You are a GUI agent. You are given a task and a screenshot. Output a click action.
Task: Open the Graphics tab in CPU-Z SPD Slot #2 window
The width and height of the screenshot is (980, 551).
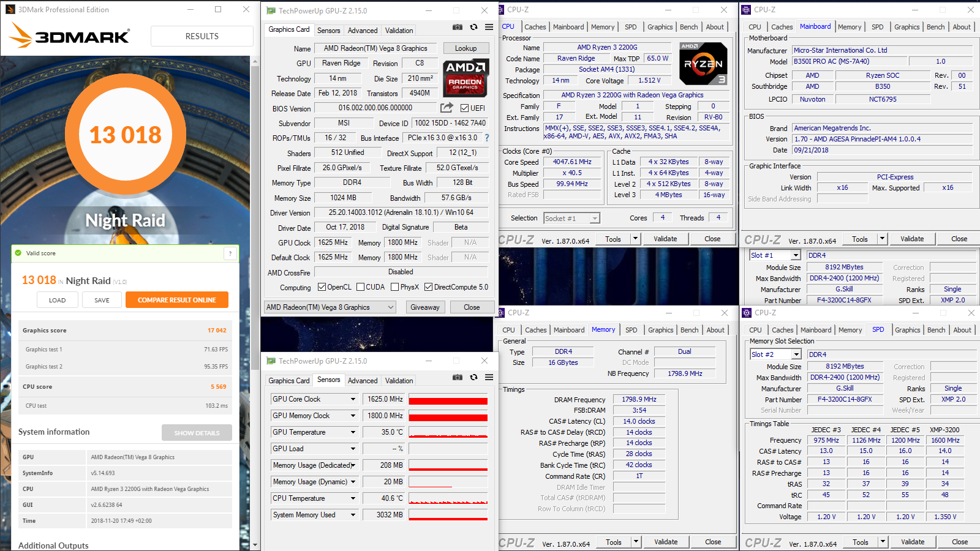pos(907,330)
